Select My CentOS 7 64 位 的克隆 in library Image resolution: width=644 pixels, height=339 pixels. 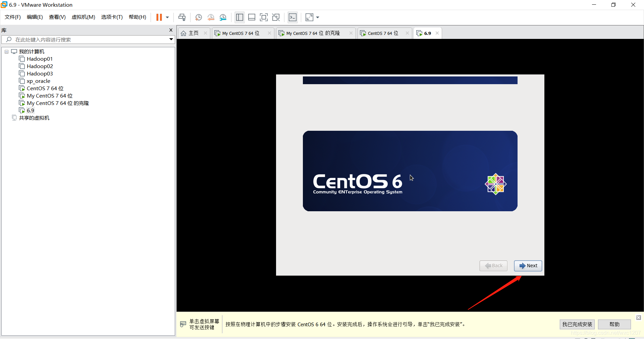(58, 103)
